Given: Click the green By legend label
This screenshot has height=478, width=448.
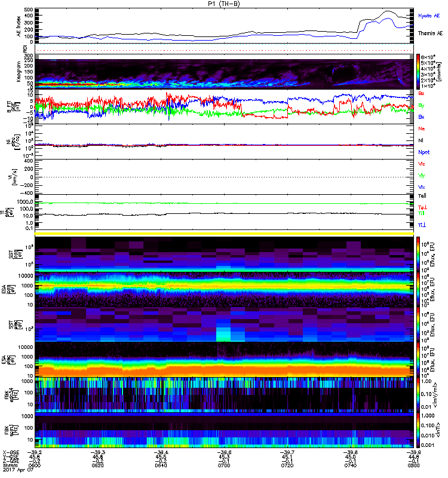Looking at the screenshot, I should [421, 106].
